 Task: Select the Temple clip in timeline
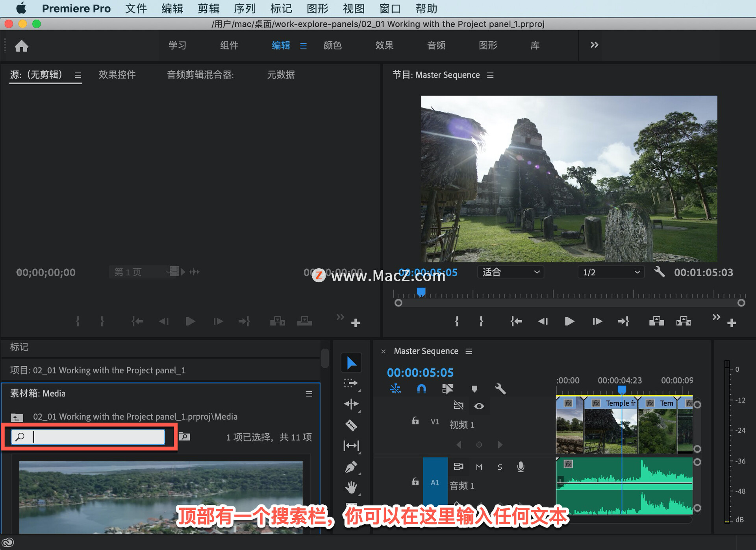pyautogui.click(x=611, y=425)
